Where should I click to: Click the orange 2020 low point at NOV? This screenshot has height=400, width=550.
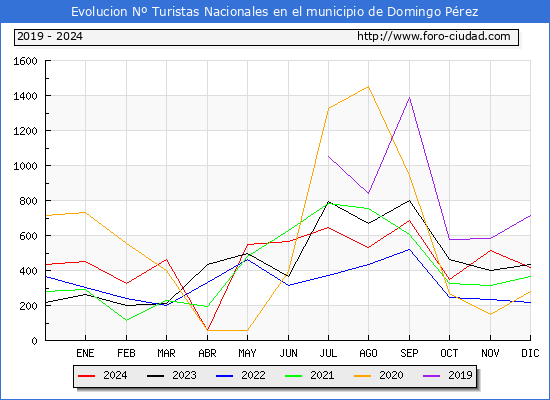coord(490,314)
